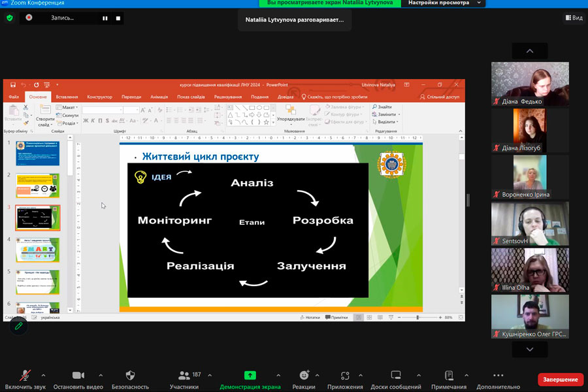
Task: Expand caret next to Участники
Action: (x=210, y=375)
